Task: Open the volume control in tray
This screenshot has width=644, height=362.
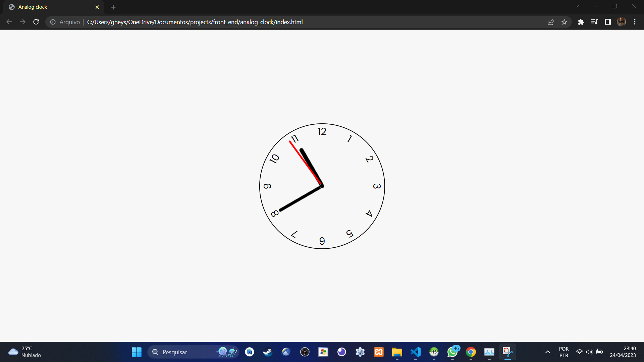Action: coord(589,352)
